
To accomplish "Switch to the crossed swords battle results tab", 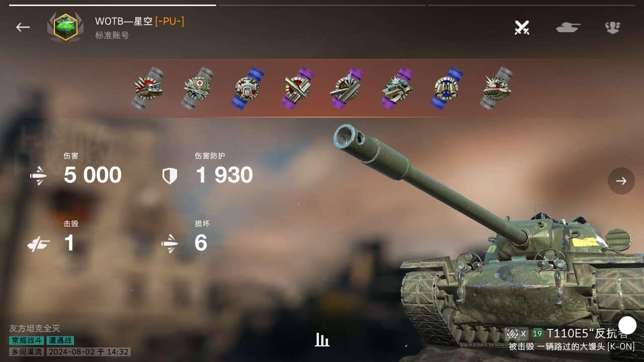I will click(522, 27).
